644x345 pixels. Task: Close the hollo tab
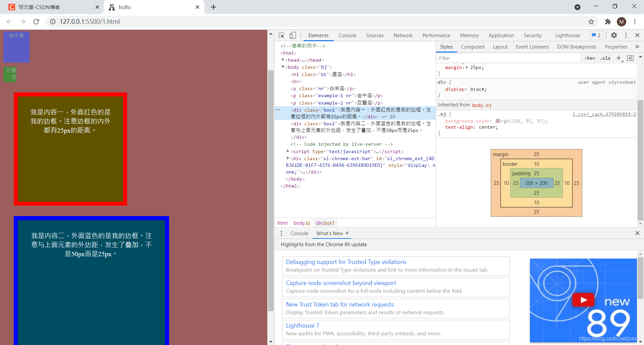(198, 7)
